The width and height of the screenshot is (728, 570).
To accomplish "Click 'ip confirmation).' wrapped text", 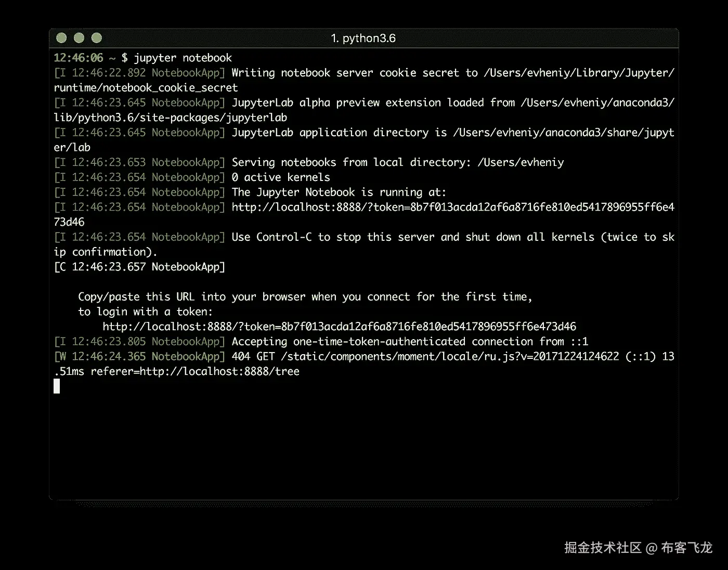I will (x=105, y=252).
